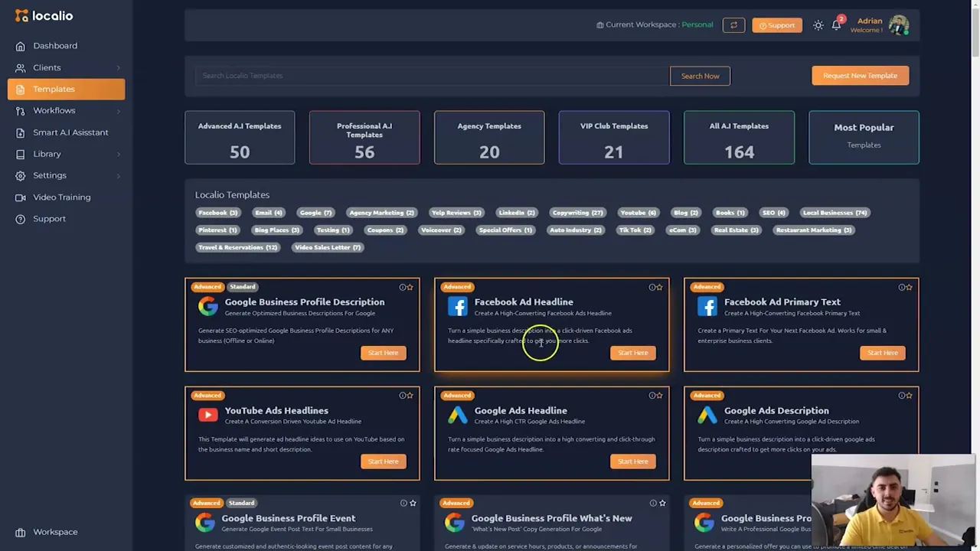Select the Templates sidebar menu item
The image size is (980, 551).
(x=67, y=89)
